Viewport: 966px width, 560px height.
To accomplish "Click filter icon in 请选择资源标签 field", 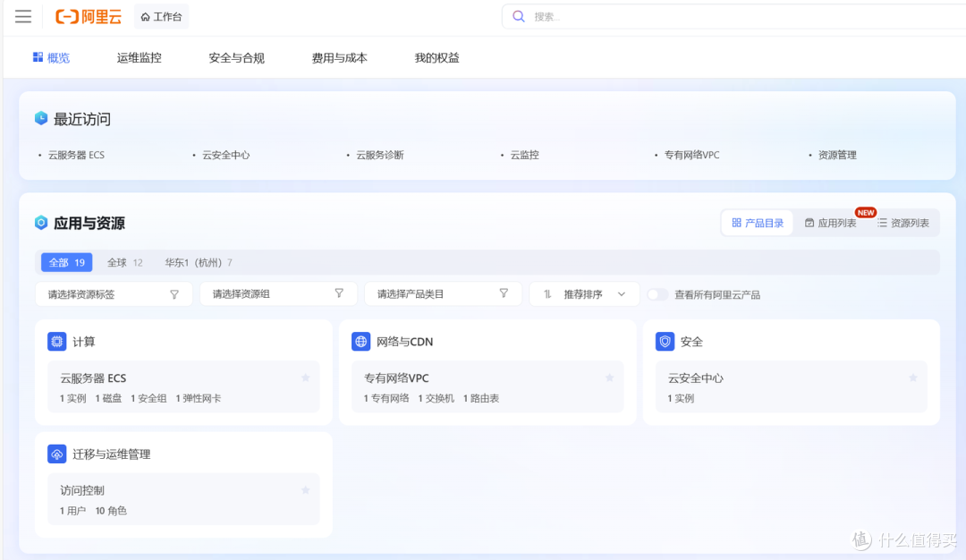I will click(174, 294).
